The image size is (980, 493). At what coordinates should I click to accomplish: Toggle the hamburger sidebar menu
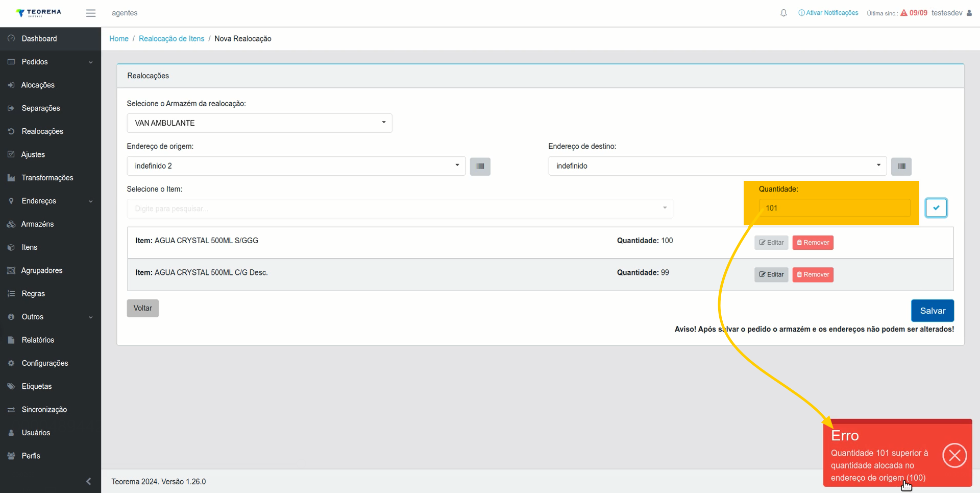click(91, 13)
